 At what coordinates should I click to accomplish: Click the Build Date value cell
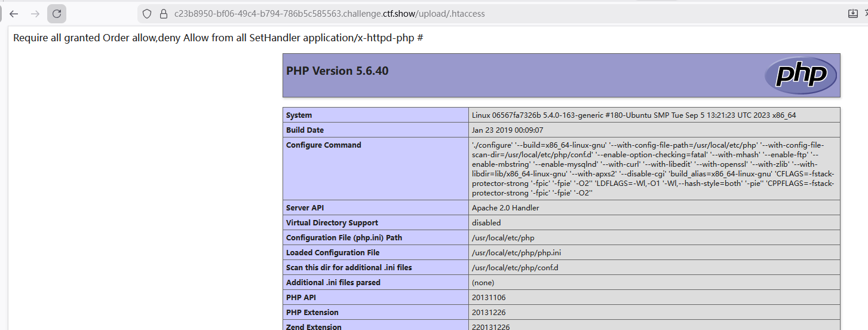(x=507, y=130)
